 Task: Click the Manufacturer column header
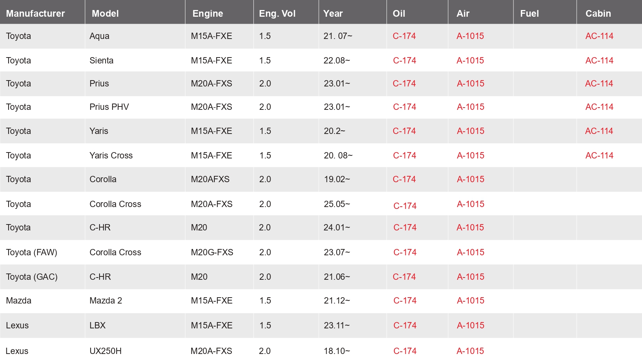35,13
